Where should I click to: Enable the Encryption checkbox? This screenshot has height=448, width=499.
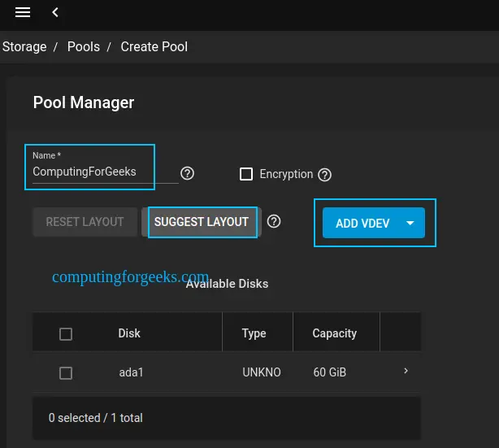pyautogui.click(x=246, y=174)
